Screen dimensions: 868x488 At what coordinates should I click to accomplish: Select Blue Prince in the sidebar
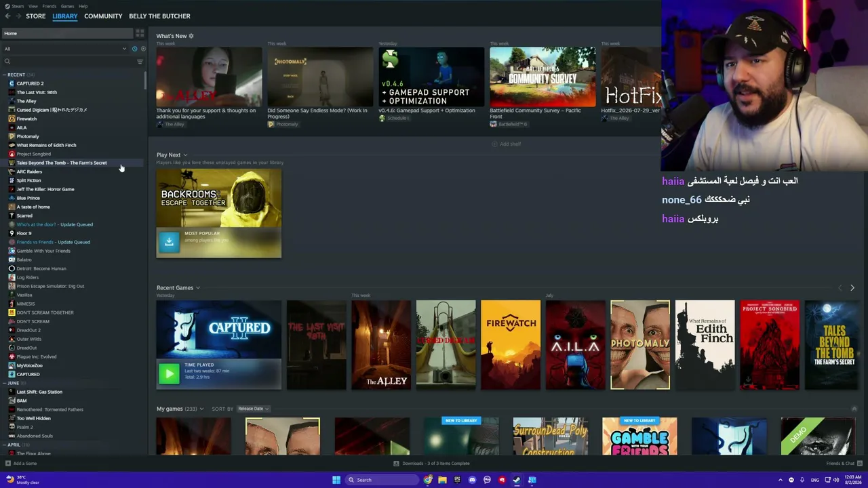pos(28,198)
